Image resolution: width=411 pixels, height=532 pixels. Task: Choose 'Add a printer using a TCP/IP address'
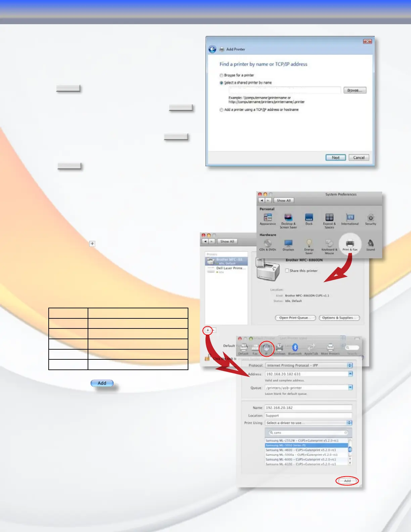[221, 110]
